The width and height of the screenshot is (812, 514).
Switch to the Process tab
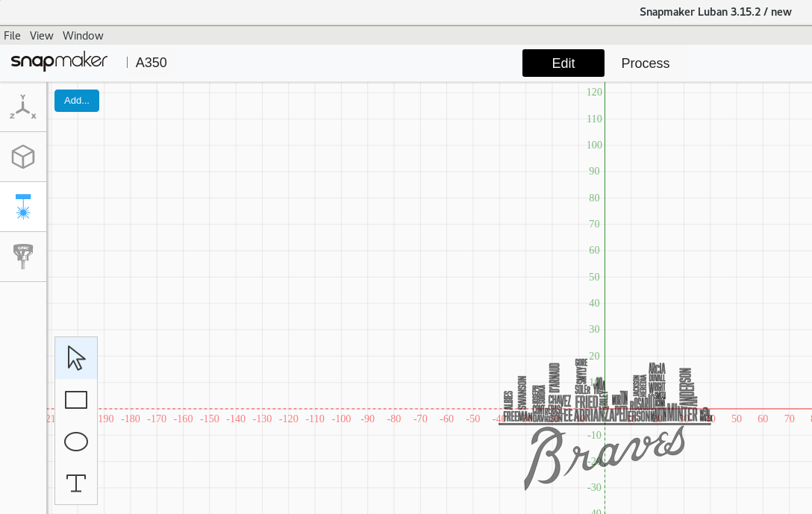[645, 63]
